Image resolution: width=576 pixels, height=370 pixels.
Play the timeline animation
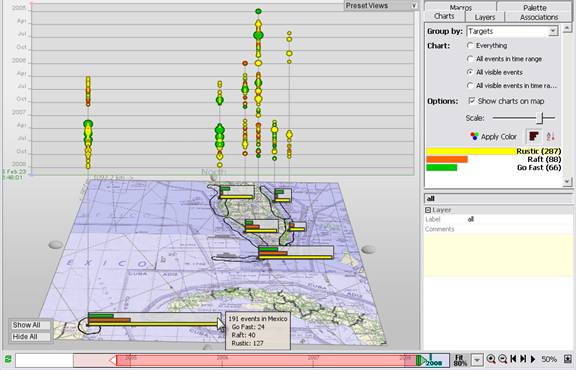(533, 359)
